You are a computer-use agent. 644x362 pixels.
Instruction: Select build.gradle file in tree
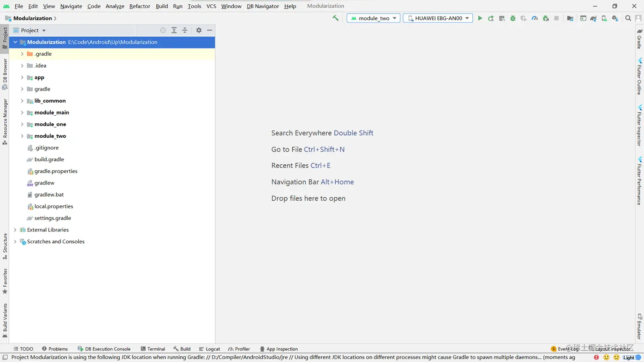pos(112,160)
